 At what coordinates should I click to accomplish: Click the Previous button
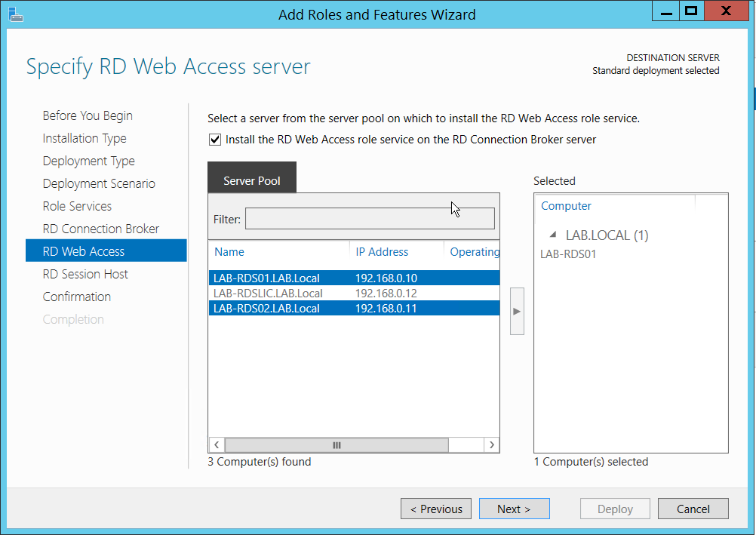tap(436, 509)
